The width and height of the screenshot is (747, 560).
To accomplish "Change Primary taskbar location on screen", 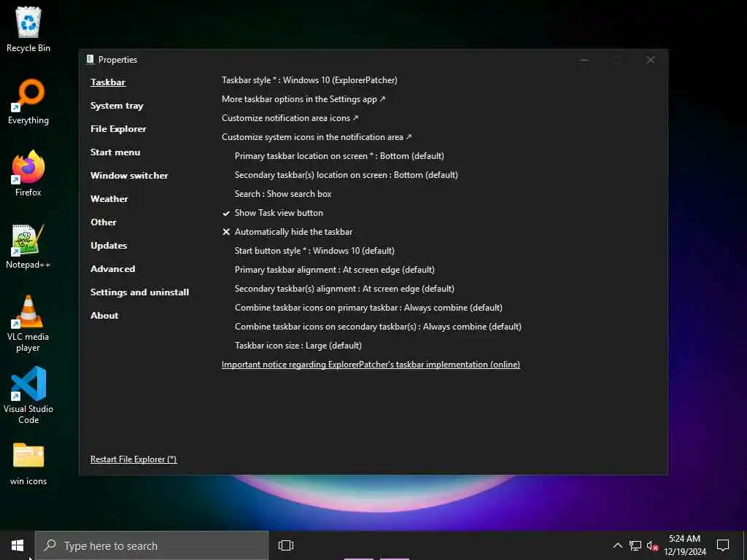I will [339, 156].
